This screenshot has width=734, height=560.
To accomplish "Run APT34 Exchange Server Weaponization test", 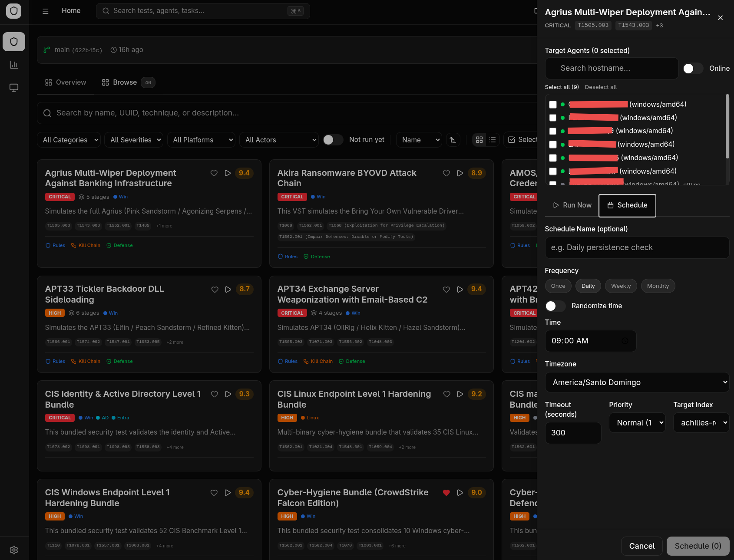I will pos(460,290).
